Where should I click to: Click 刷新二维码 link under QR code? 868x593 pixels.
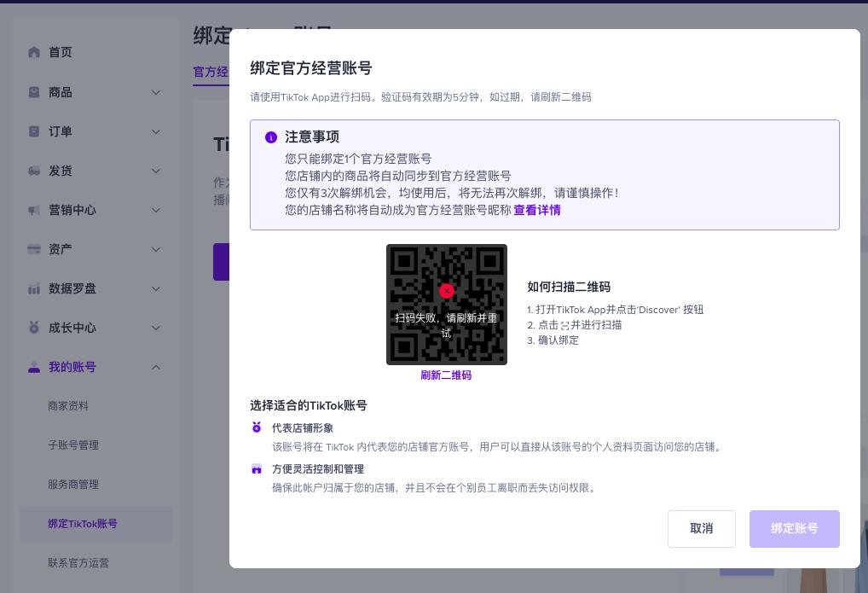(446, 375)
